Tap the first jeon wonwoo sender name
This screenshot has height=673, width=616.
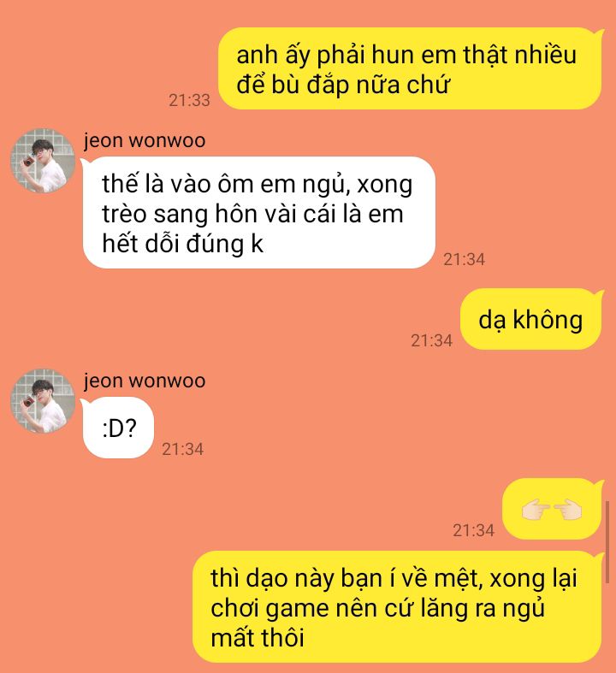coord(145,141)
